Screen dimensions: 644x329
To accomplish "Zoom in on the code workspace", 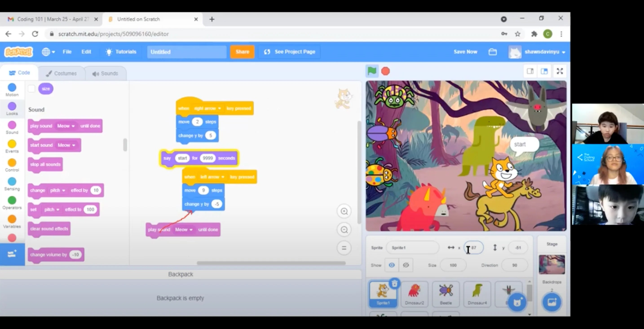I will tap(344, 211).
